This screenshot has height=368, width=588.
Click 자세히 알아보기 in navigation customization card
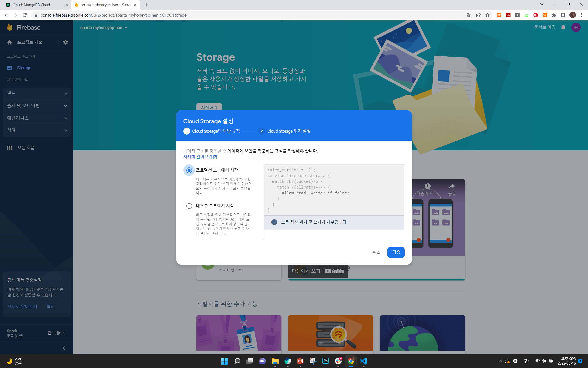[x=22, y=306]
